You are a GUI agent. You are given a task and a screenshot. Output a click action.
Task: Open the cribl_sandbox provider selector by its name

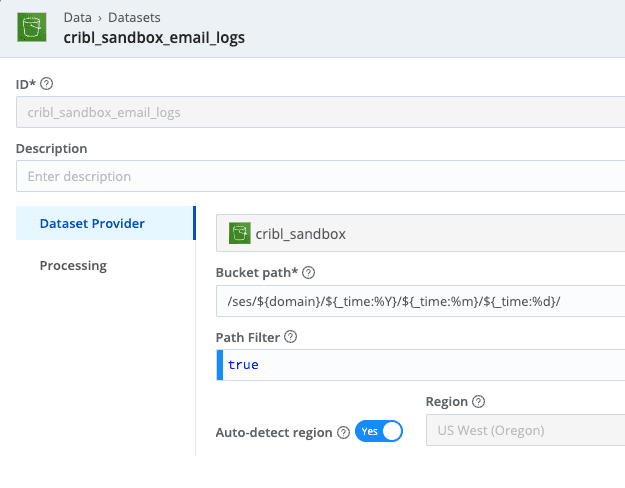click(300, 233)
